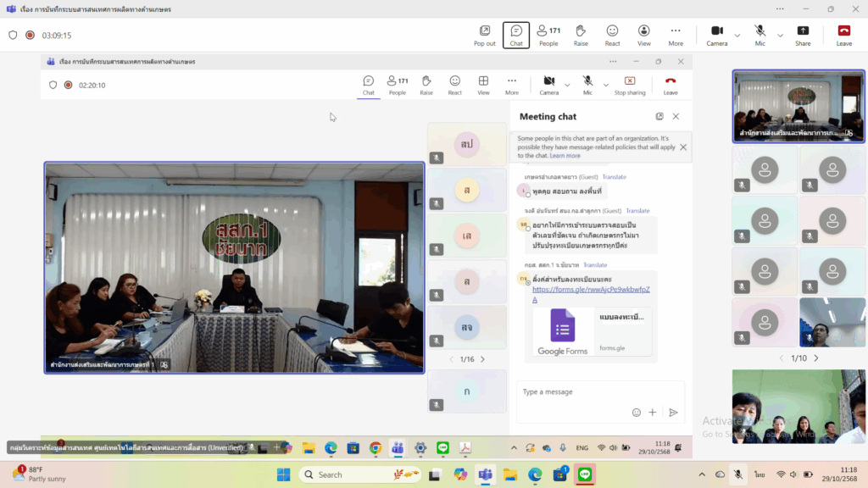
Task: Open Chat in the top meeting toolbar
Action: click(516, 35)
